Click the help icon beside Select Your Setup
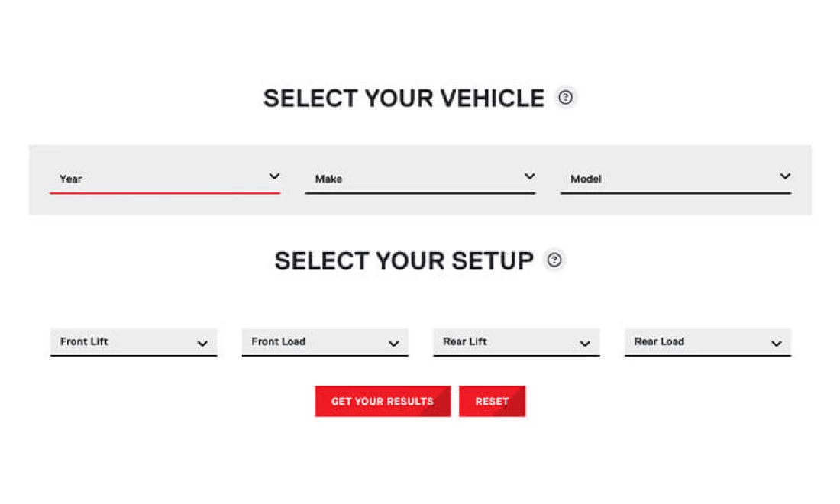The width and height of the screenshot is (840, 504). click(554, 260)
